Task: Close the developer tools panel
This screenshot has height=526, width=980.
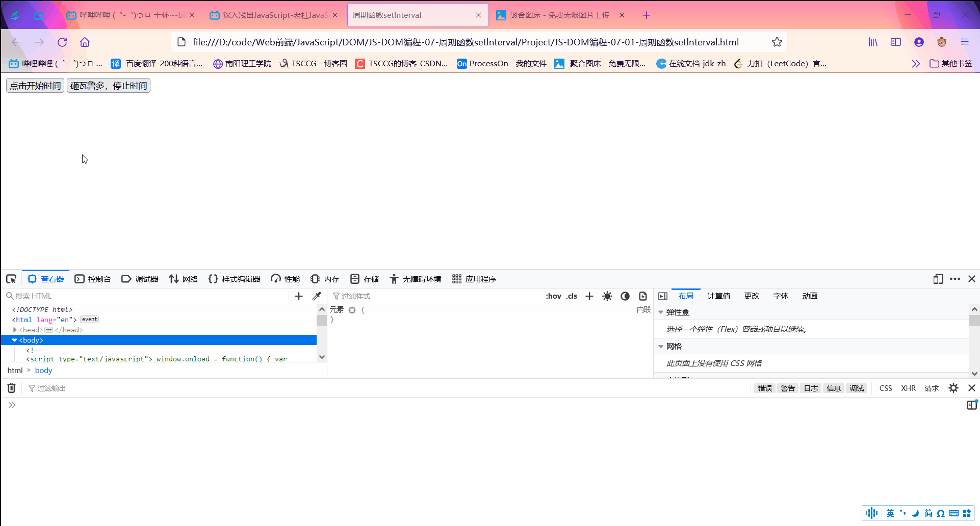Action: point(972,279)
